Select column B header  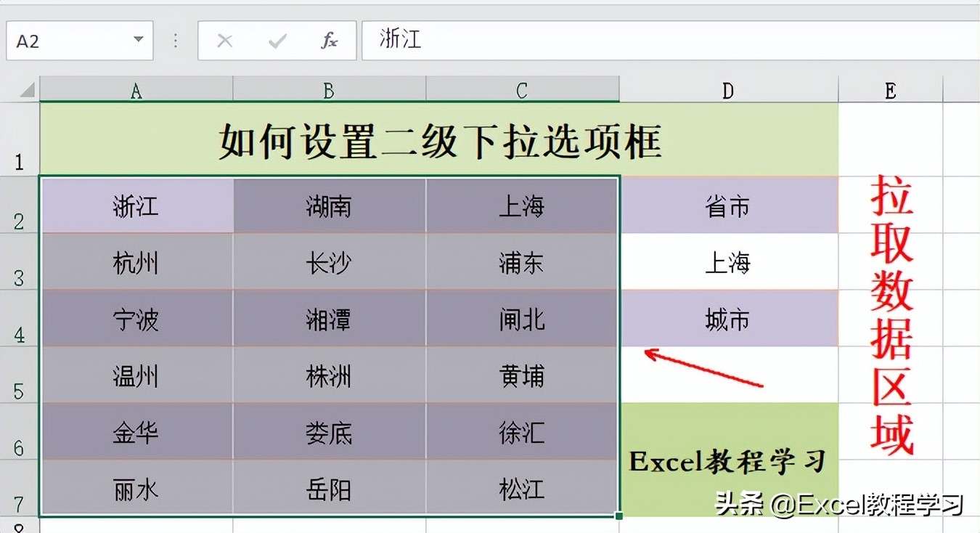329,89
